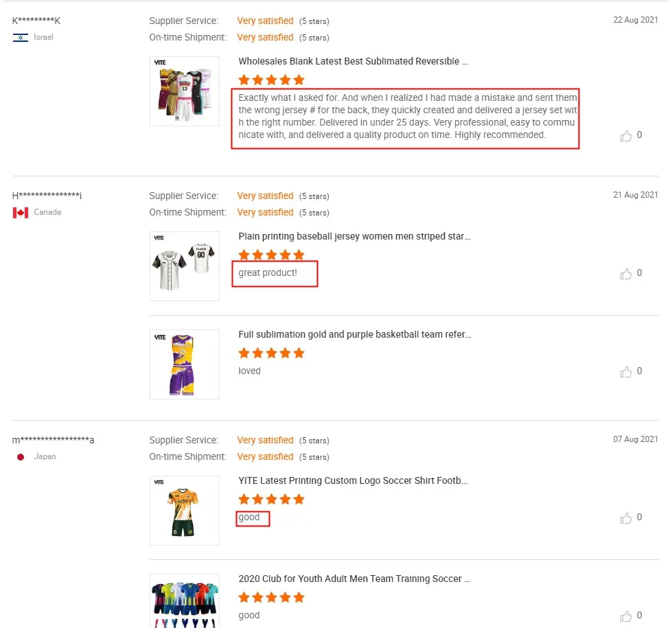Image resolution: width=672 pixels, height=628 pixels.
Task: Click the five-star rating on 'loved' review
Action: click(271, 353)
